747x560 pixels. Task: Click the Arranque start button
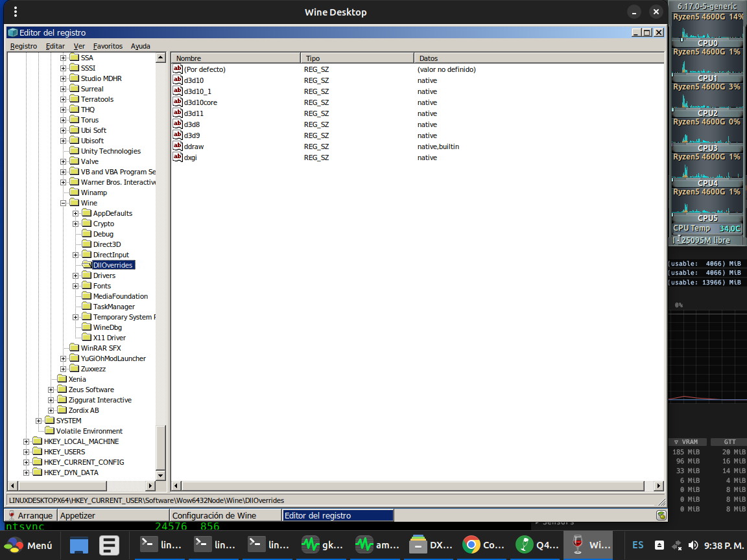tap(30, 515)
